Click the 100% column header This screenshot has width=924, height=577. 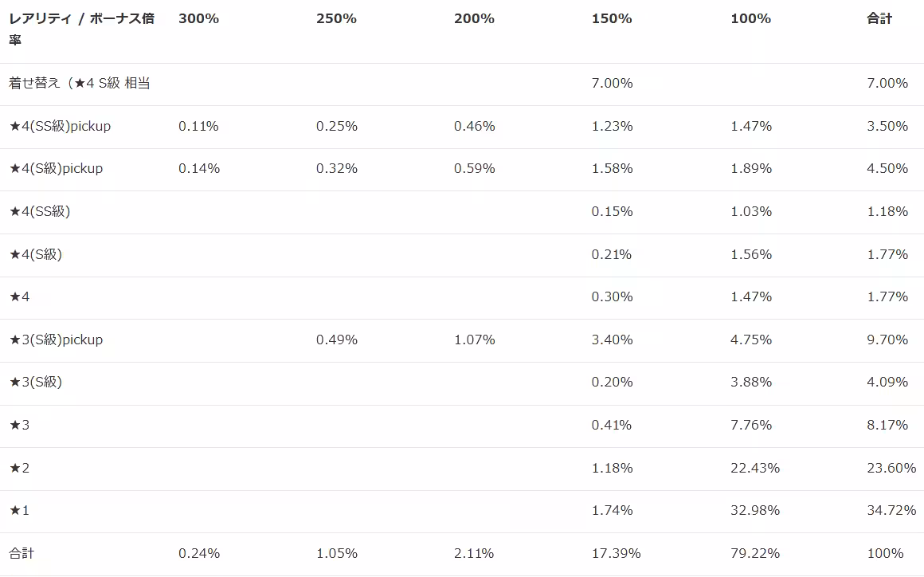point(750,18)
